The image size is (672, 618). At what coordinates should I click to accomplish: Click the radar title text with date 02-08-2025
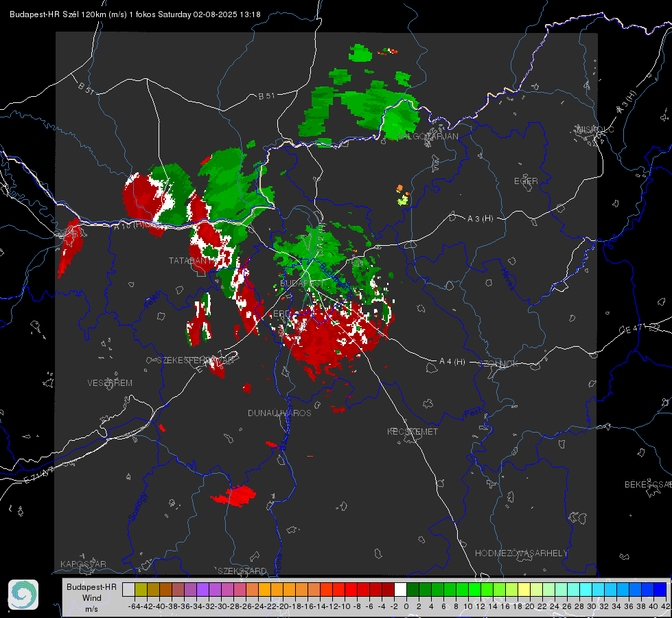coord(135,14)
